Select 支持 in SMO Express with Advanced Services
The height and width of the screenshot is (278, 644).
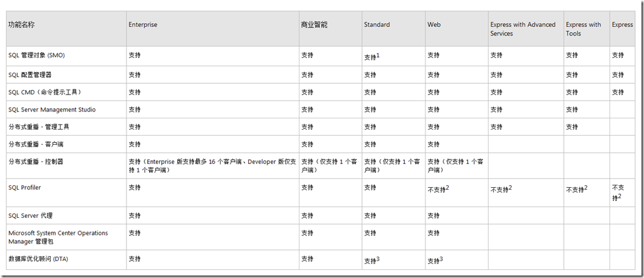[x=496, y=55]
